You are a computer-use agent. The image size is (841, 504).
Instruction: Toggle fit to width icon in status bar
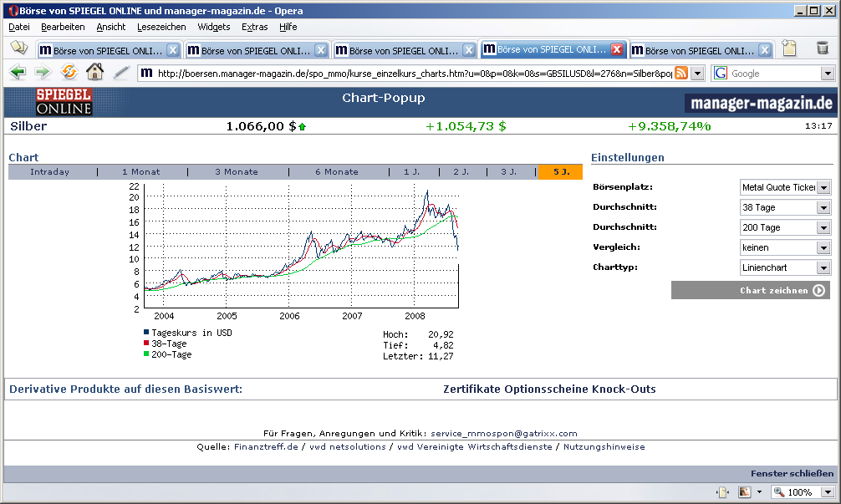point(722,492)
